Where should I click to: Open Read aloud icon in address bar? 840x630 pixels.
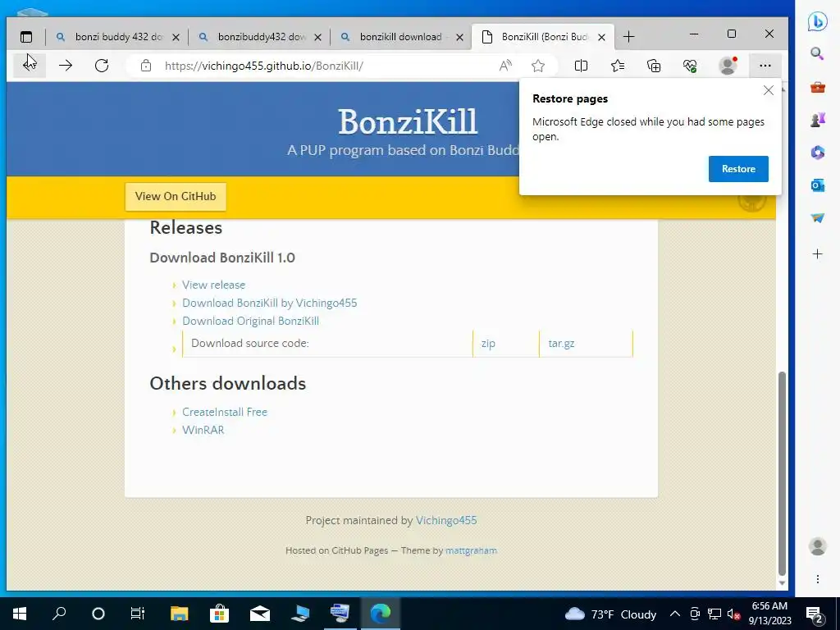(505, 66)
